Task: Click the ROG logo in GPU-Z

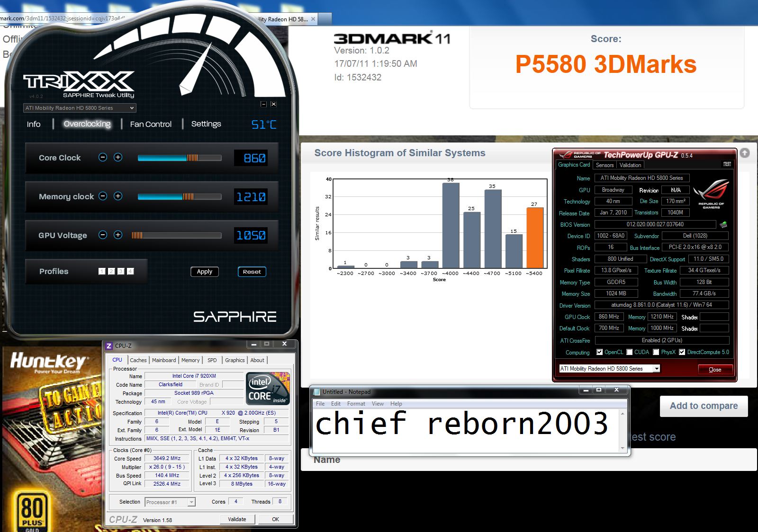Action: coord(711,194)
